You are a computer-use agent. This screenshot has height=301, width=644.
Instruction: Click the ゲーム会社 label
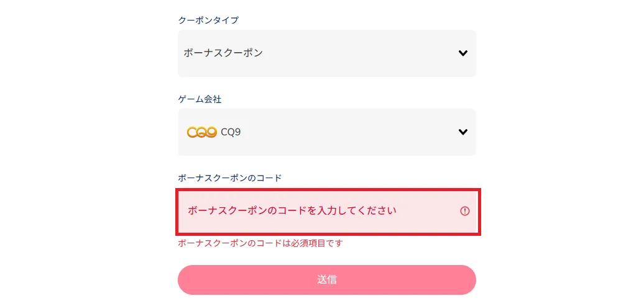pos(200,99)
